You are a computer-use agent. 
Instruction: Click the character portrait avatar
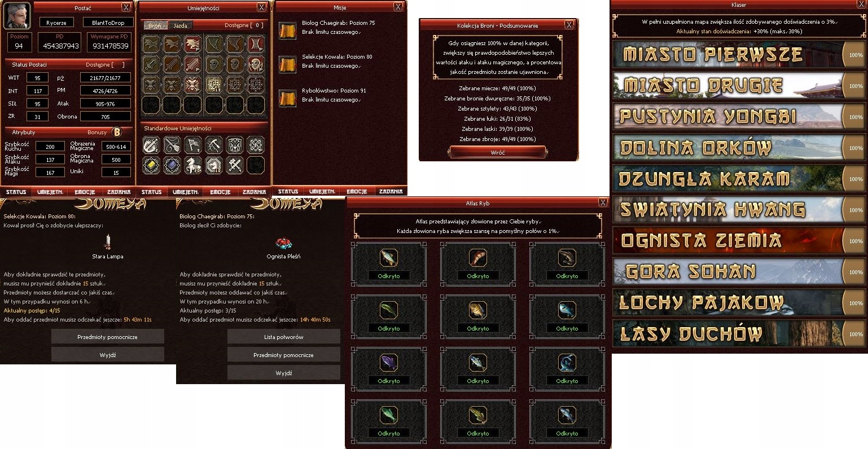coord(16,16)
